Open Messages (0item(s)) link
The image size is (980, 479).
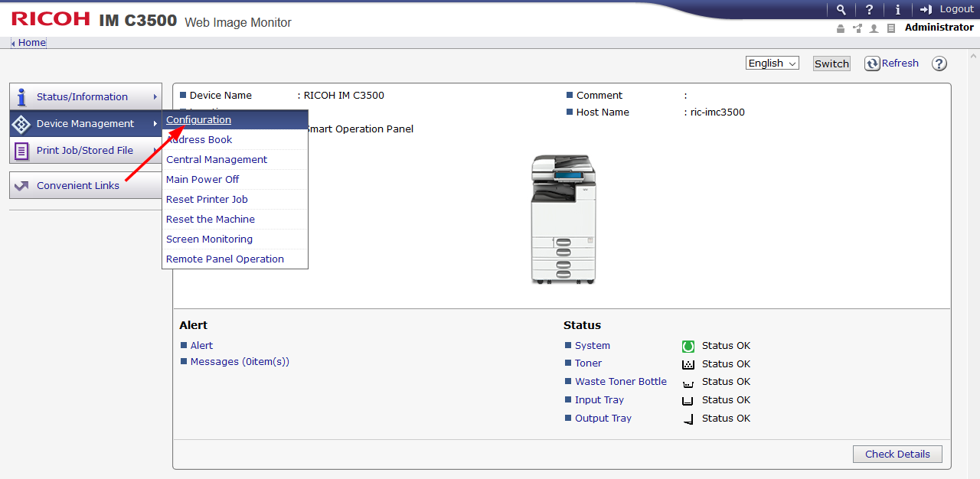tap(240, 362)
